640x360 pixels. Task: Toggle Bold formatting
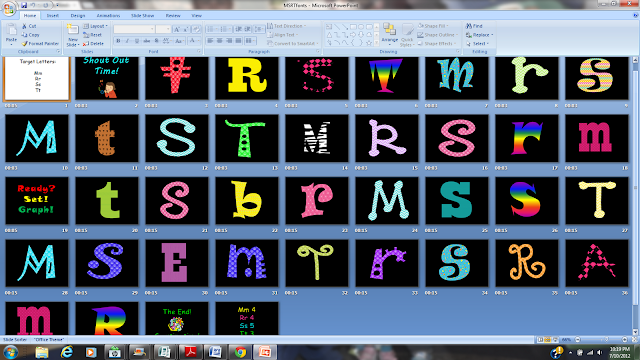118,41
